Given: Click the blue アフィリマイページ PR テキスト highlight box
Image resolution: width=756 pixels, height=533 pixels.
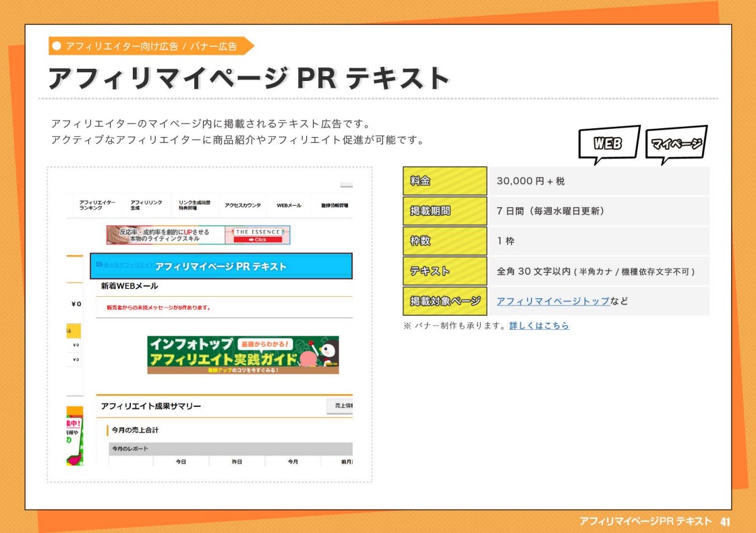Looking at the screenshot, I should click(221, 266).
